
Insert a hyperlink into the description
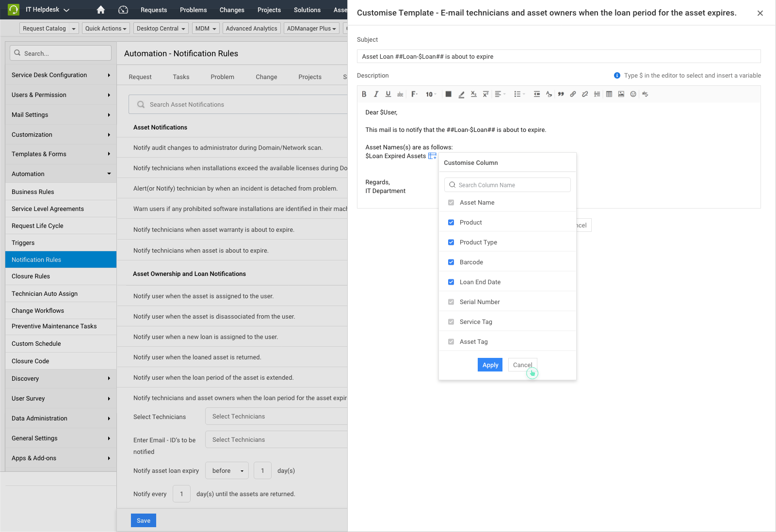(x=573, y=94)
